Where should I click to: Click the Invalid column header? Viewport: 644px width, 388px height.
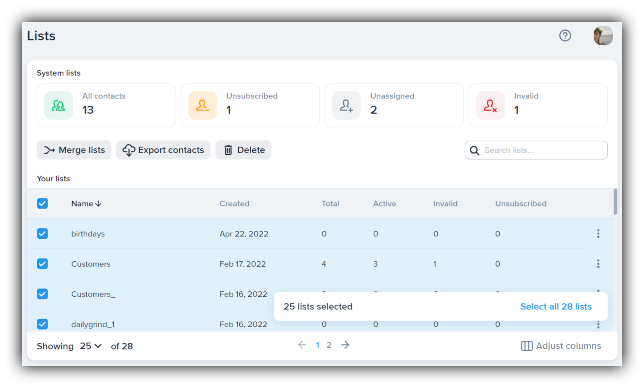[x=445, y=203]
